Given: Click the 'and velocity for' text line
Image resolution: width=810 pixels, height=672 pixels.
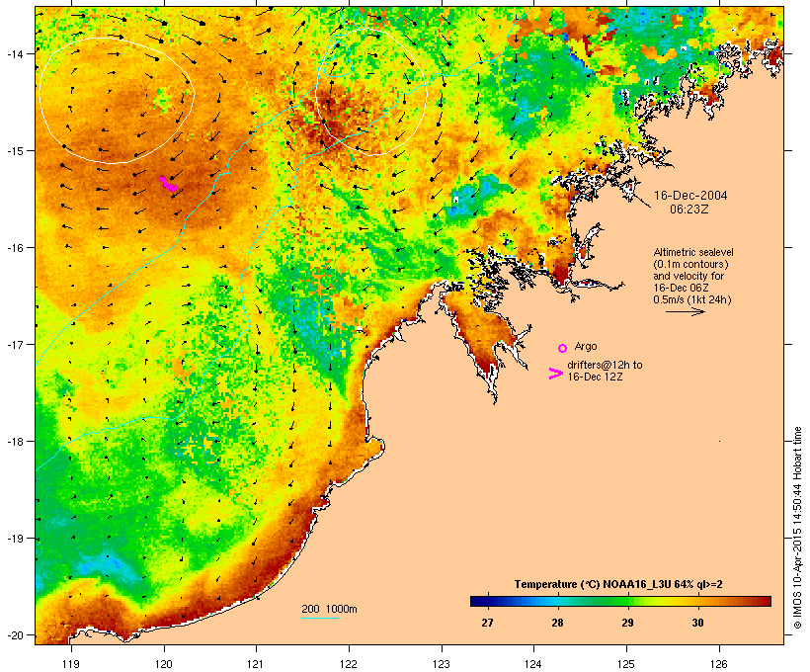Looking at the screenshot, I should [688, 276].
